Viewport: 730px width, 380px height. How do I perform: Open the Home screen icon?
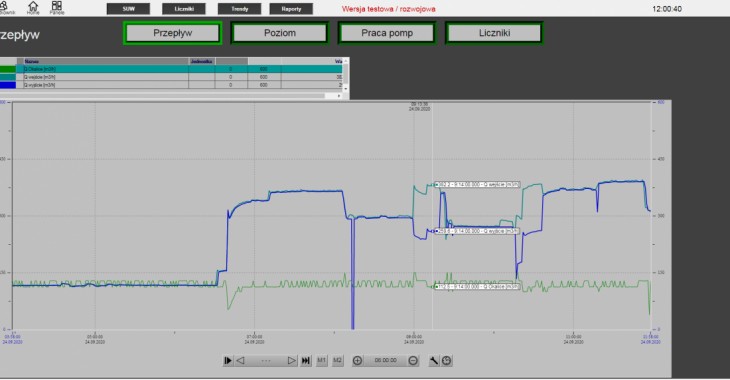coord(33,7)
